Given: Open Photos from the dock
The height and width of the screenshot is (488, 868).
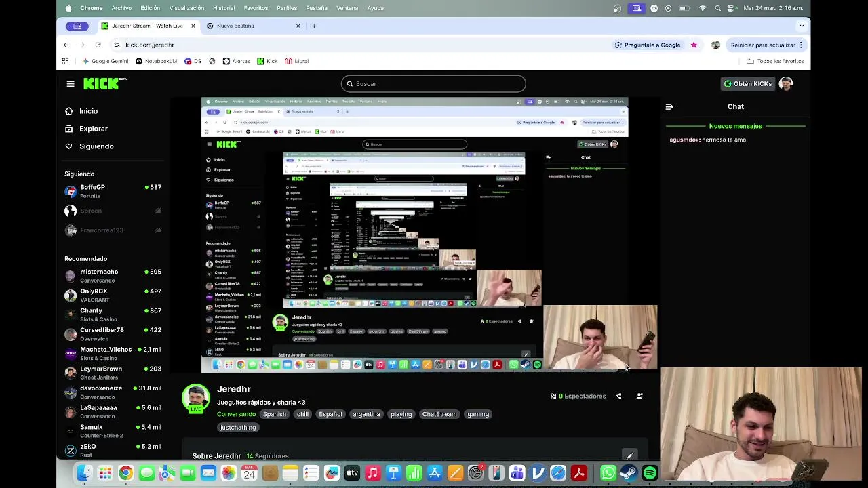Looking at the screenshot, I should pyautogui.click(x=229, y=473).
